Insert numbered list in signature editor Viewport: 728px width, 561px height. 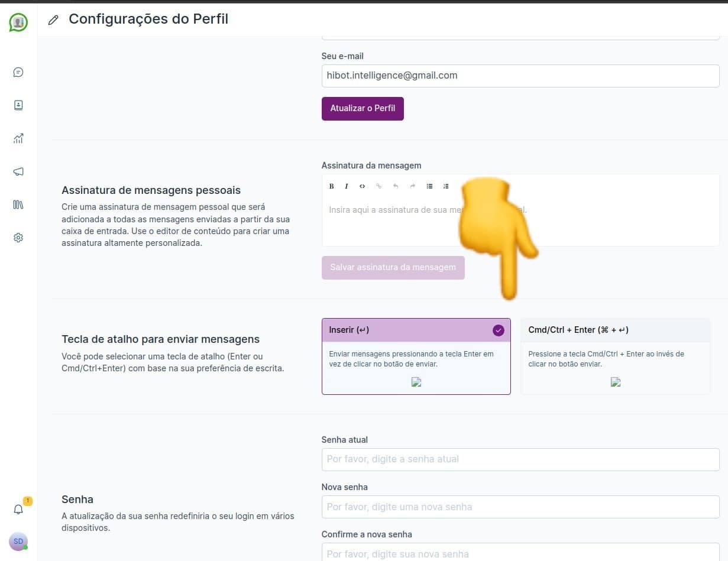[446, 186]
